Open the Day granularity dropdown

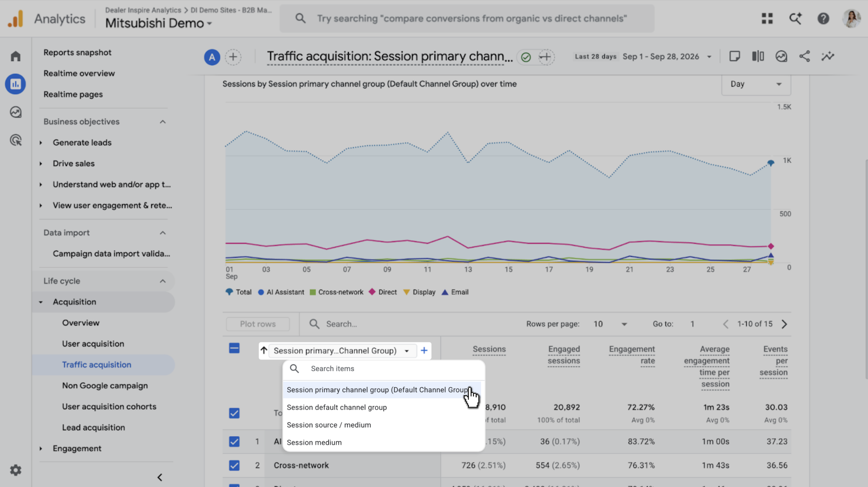[756, 84]
